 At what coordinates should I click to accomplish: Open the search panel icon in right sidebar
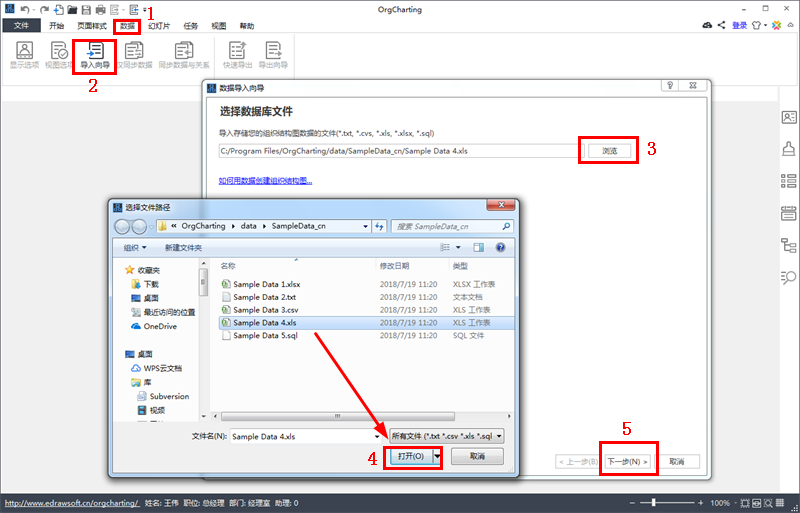[788, 277]
